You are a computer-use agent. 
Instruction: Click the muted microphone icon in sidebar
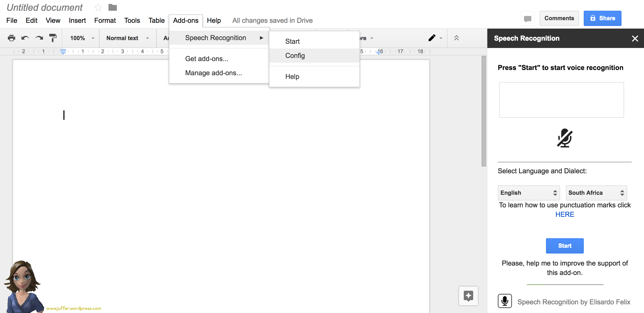pyautogui.click(x=565, y=138)
